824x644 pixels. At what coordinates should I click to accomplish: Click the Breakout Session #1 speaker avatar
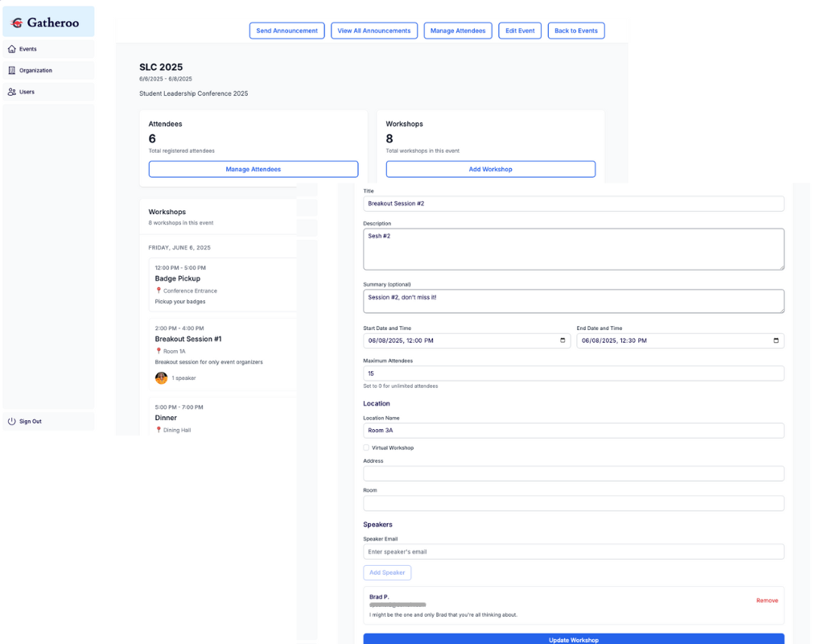click(x=161, y=378)
